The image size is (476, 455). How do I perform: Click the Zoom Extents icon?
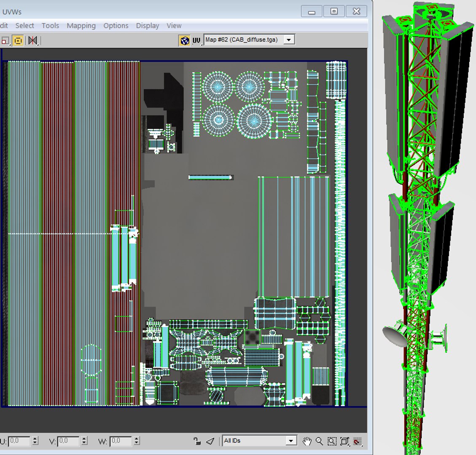point(344,442)
